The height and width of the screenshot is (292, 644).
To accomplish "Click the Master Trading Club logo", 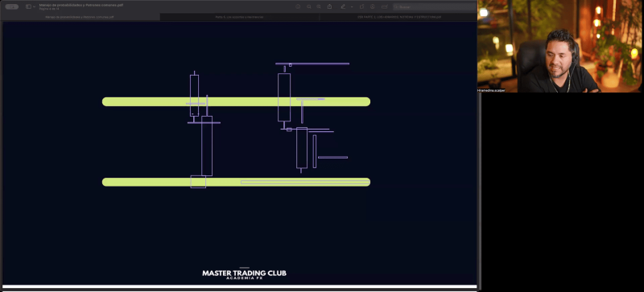I will tap(244, 274).
